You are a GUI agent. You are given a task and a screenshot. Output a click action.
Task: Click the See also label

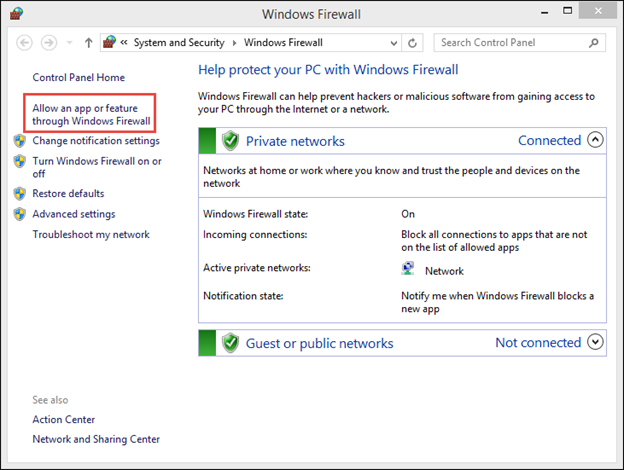coord(50,400)
